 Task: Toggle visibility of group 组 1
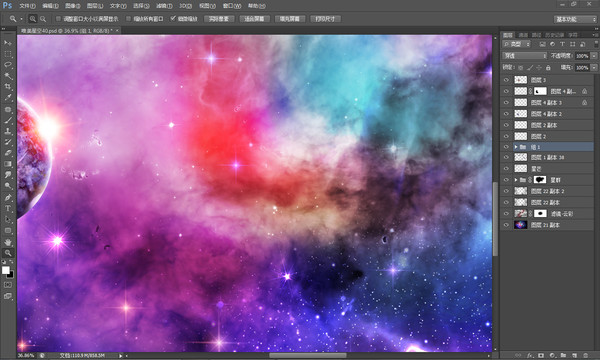click(506, 147)
